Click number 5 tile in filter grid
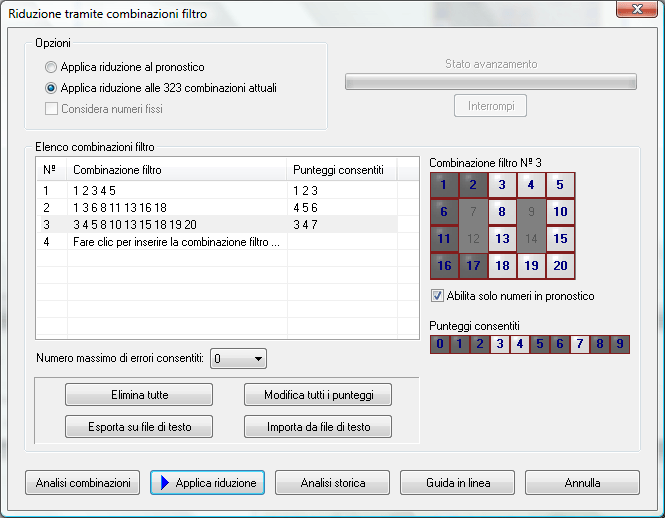665x518 pixels. pyautogui.click(x=560, y=185)
